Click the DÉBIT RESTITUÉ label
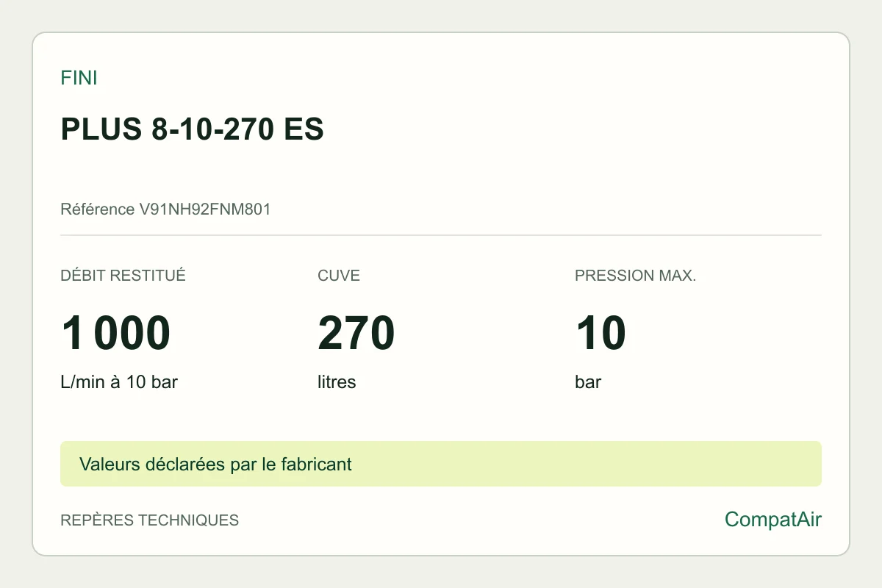 123,276
